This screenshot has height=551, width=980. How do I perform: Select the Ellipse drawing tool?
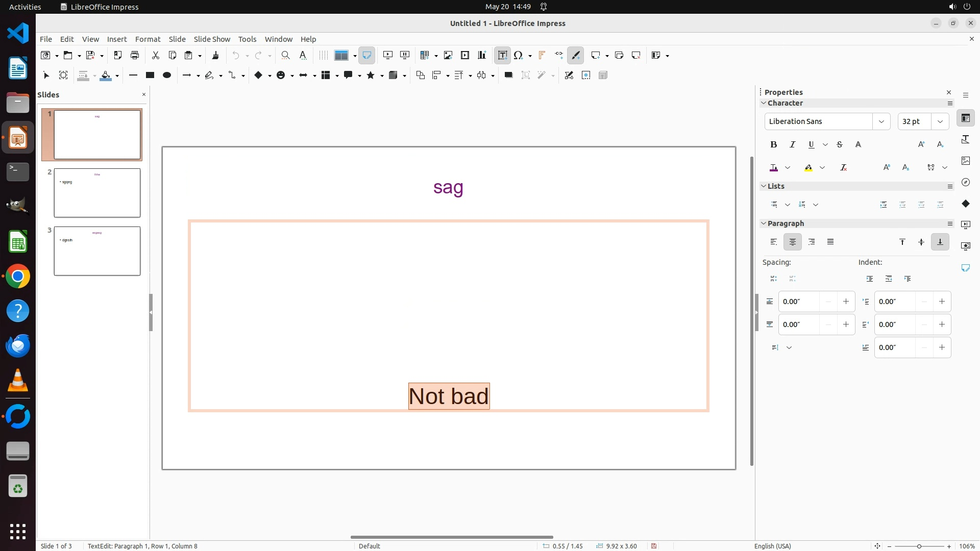point(166,75)
